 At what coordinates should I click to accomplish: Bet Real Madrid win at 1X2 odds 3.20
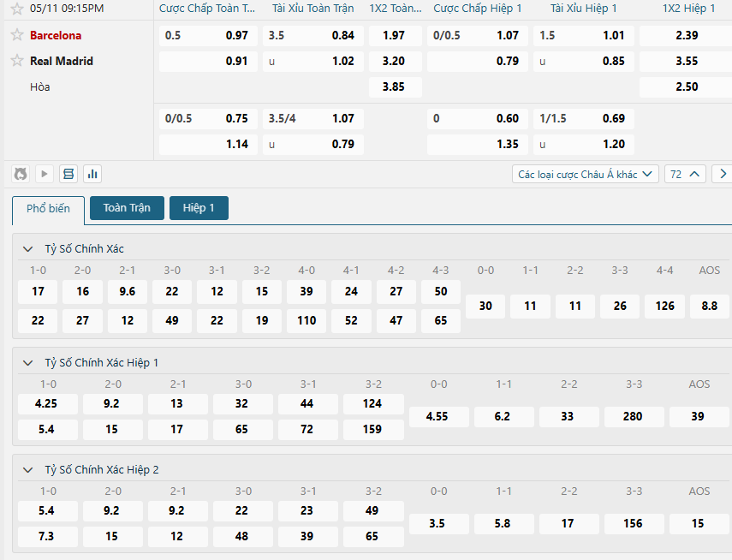click(x=395, y=61)
